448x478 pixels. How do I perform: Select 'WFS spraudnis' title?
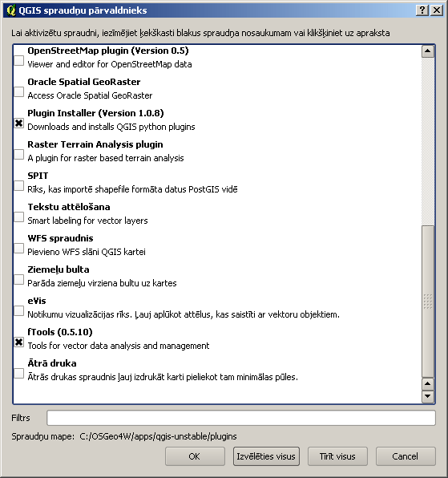(60, 238)
